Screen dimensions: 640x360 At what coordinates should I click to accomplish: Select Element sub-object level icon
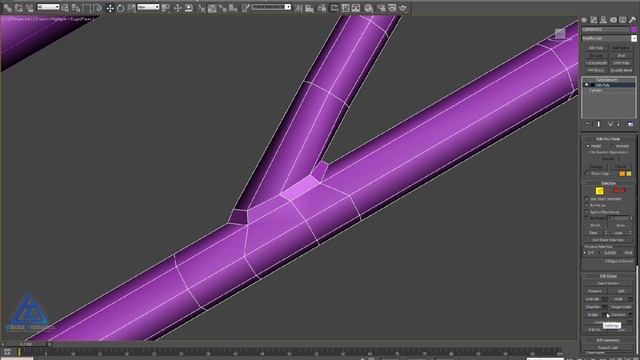(623, 191)
